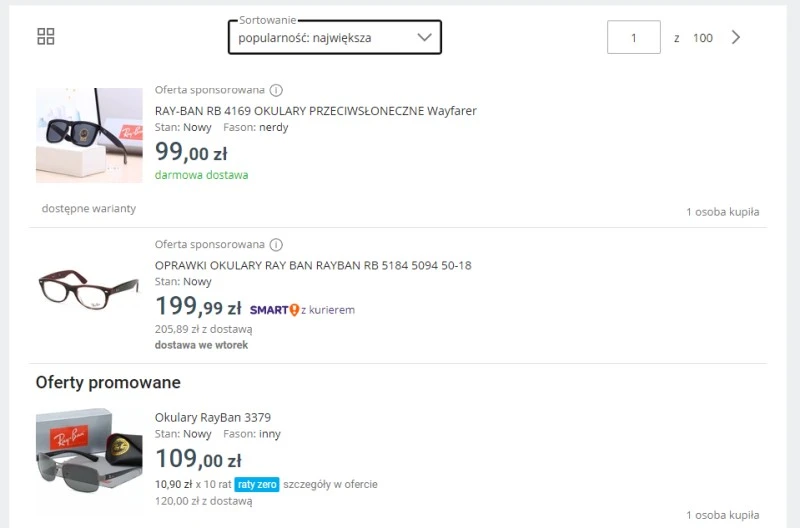Click the black Wayfarer sunglasses thumbnail
This screenshot has height=528, width=800.
(89, 135)
